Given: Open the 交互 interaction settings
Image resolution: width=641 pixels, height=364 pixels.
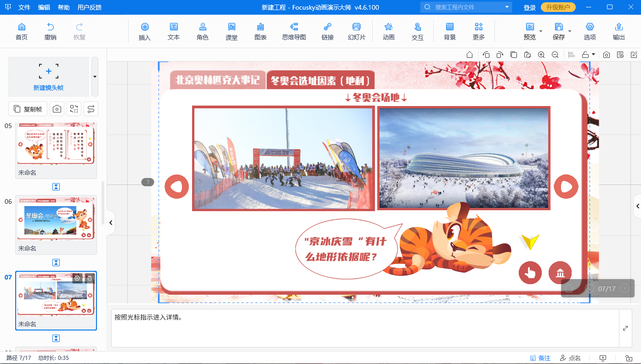Looking at the screenshot, I should pos(418,32).
